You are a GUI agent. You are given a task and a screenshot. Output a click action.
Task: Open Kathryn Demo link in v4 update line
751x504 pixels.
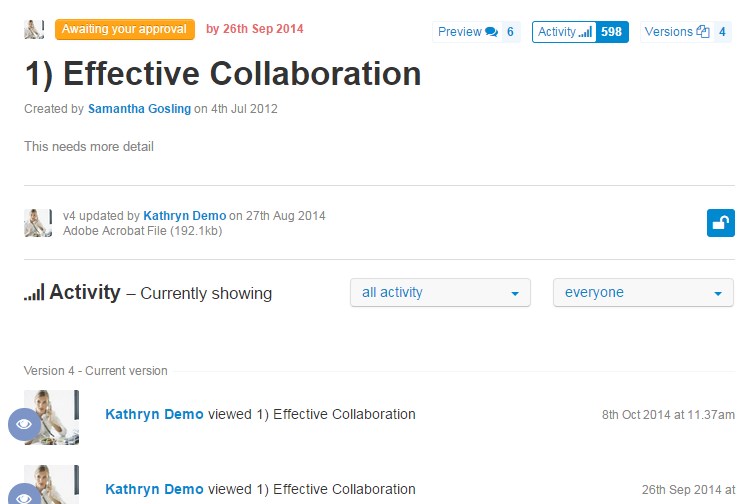184,216
